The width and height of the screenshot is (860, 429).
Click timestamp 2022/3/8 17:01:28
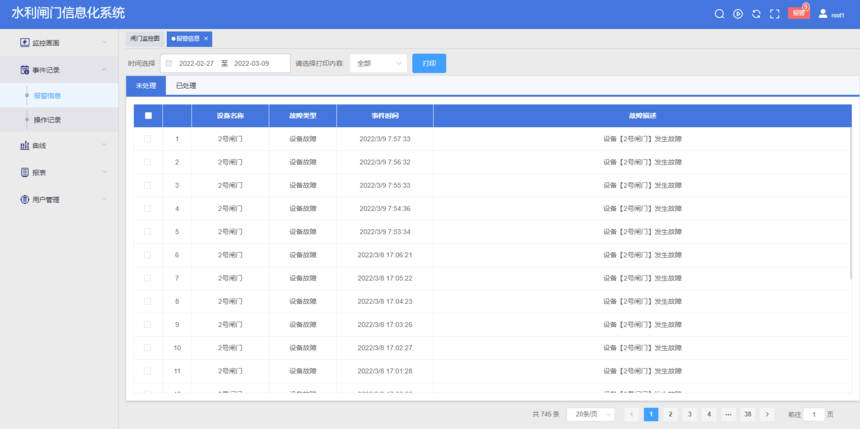[x=385, y=371]
